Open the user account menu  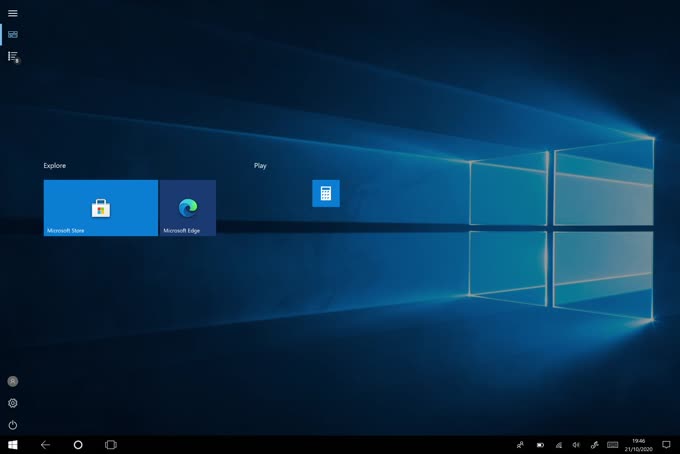(x=13, y=381)
